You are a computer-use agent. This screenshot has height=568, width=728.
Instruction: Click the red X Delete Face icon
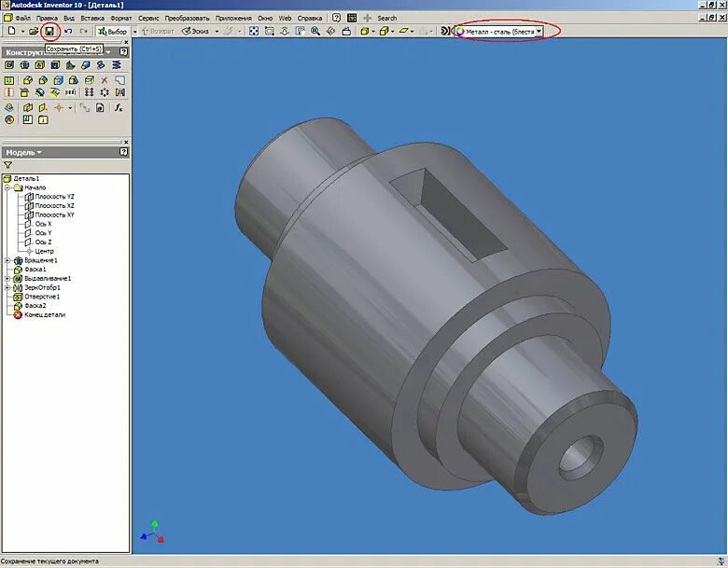[x=105, y=80]
